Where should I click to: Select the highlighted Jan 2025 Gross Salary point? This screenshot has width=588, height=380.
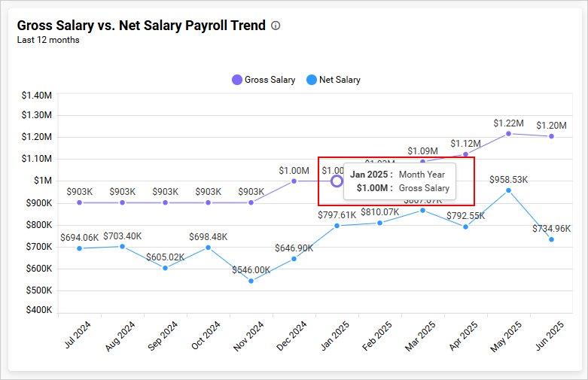tap(337, 181)
